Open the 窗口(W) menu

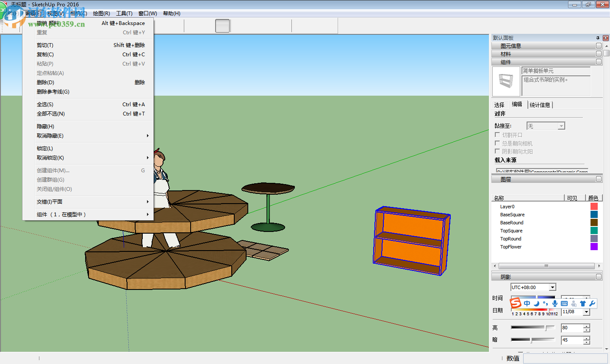coord(147,13)
